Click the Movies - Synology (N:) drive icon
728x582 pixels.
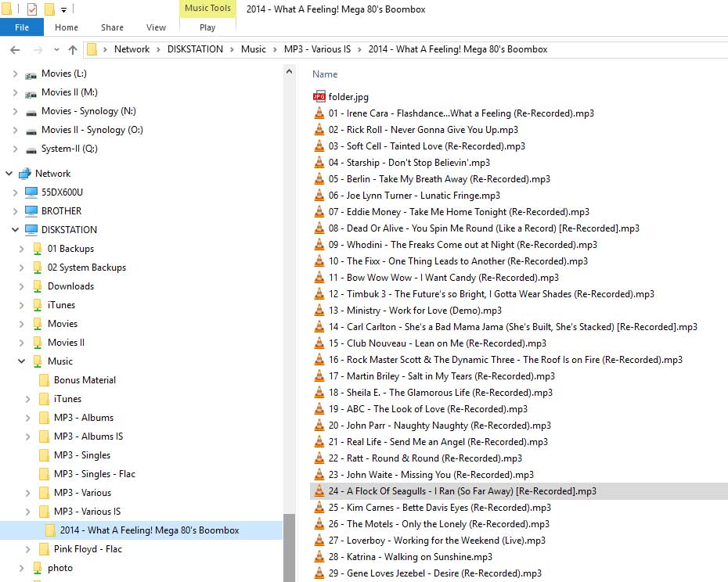[31, 113]
